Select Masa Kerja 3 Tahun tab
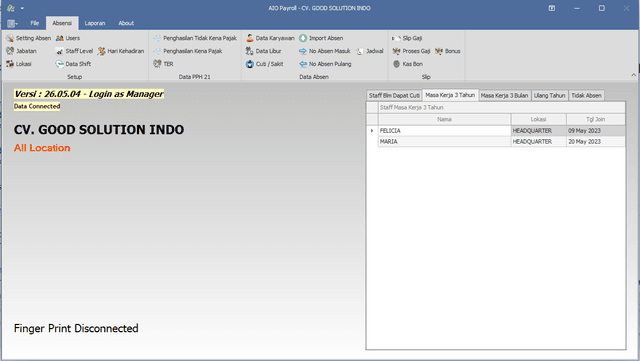The width and height of the screenshot is (640, 361). coord(450,95)
